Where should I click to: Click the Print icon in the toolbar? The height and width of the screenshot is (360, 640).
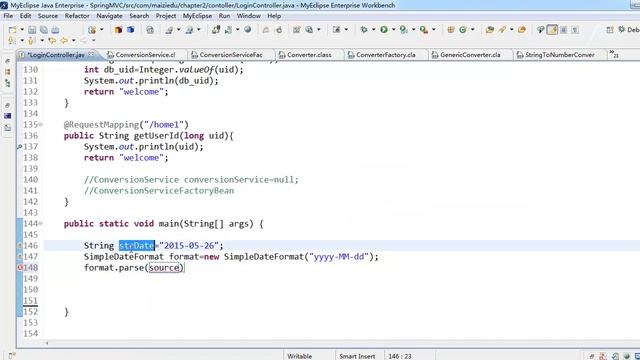point(55,30)
